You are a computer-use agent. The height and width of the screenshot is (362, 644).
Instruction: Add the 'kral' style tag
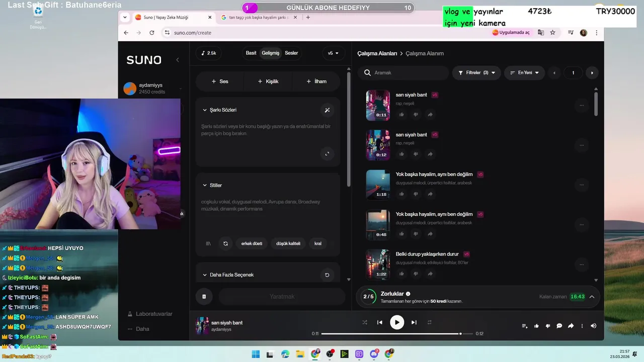click(318, 243)
